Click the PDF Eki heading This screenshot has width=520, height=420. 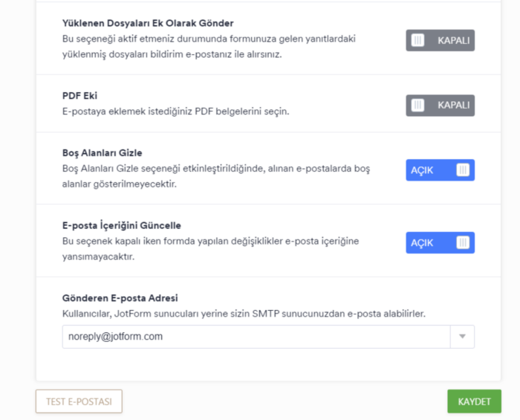click(x=79, y=96)
